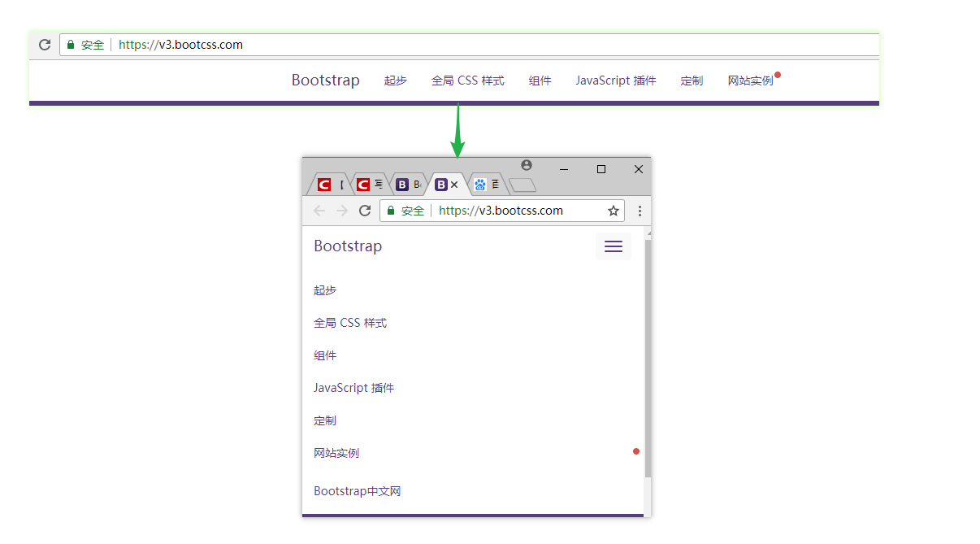Open the Bootstrap brand link in the wide navbar
The height and width of the screenshot is (544, 980).
tap(326, 80)
